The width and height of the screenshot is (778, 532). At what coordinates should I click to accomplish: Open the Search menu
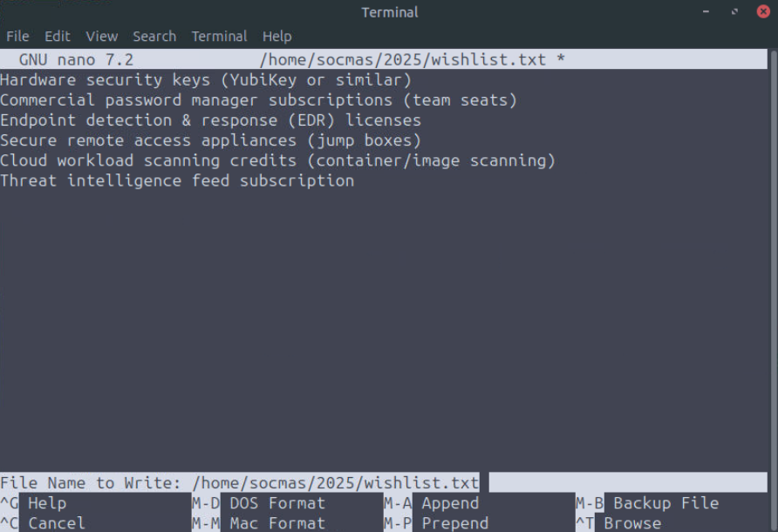(154, 36)
